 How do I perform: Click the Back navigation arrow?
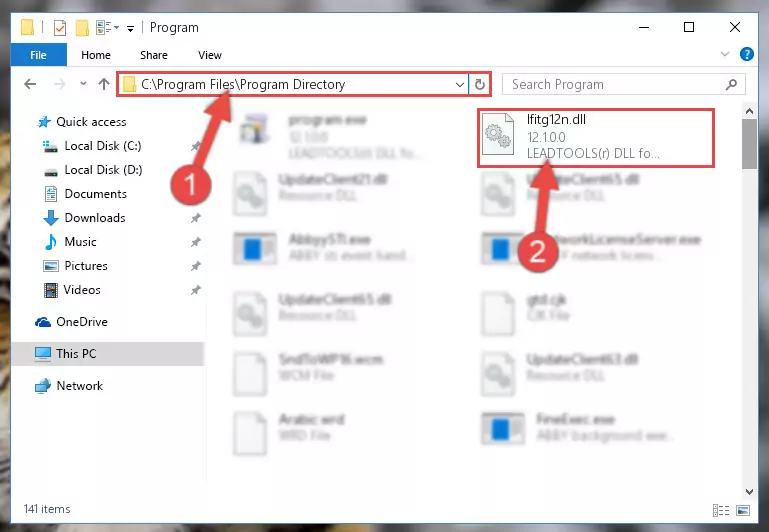click(30, 84)
